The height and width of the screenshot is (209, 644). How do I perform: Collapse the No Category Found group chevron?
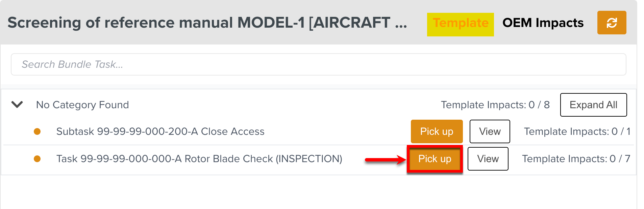[17, 105]
